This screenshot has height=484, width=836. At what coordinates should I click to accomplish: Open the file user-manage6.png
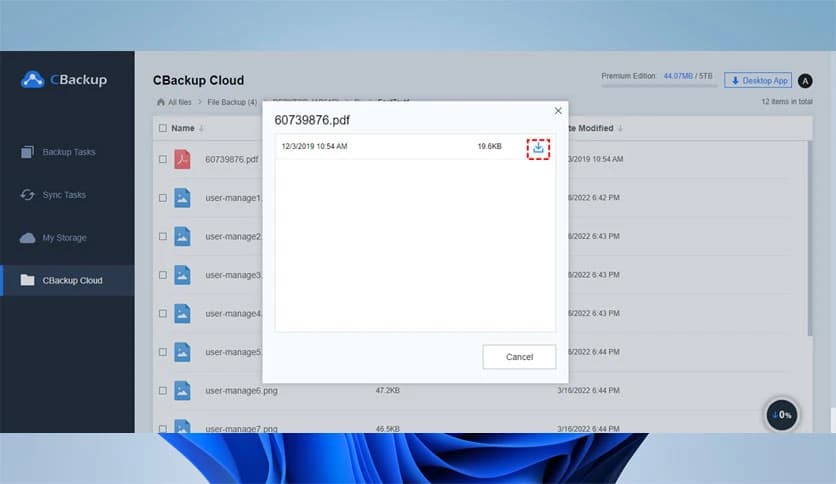pos(241,391)
